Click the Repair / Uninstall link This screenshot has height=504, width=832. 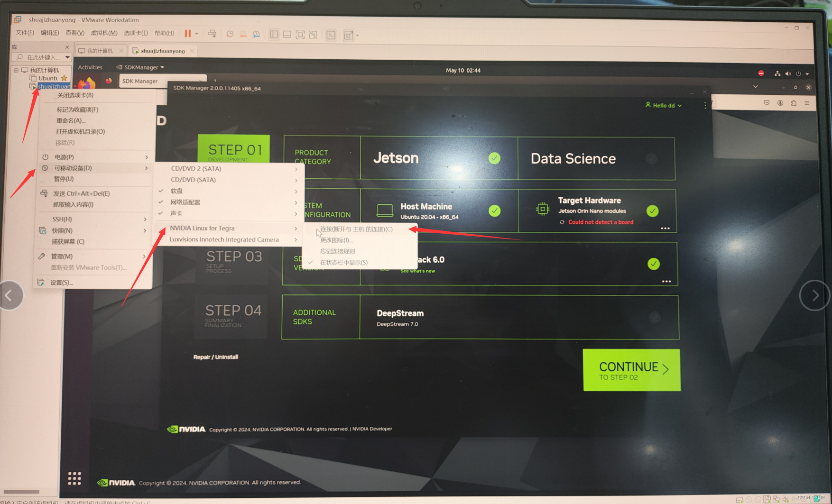click(216, 357)
